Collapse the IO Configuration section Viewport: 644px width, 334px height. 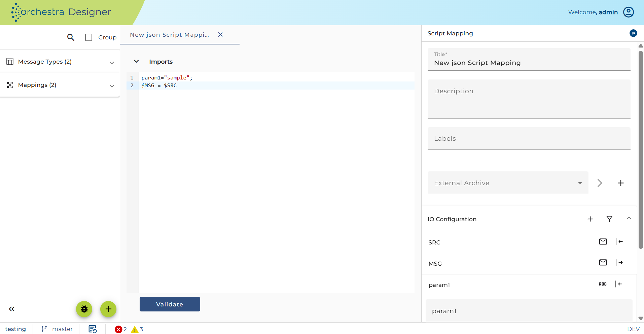[629, 218]
